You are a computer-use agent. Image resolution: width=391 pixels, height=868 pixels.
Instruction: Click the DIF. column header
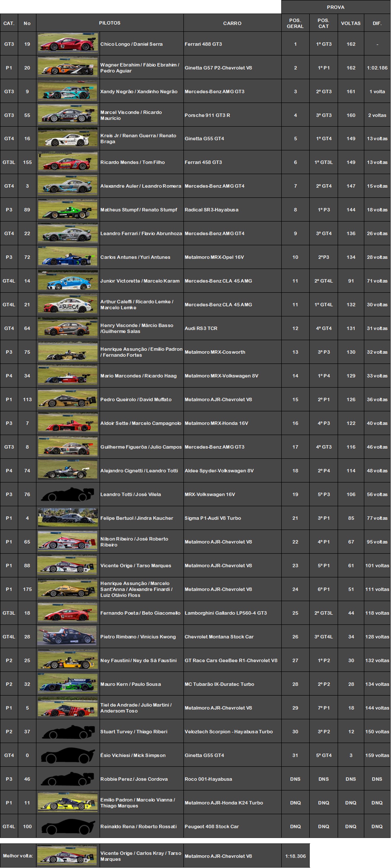pyautogui.click(x=377, y=23)
